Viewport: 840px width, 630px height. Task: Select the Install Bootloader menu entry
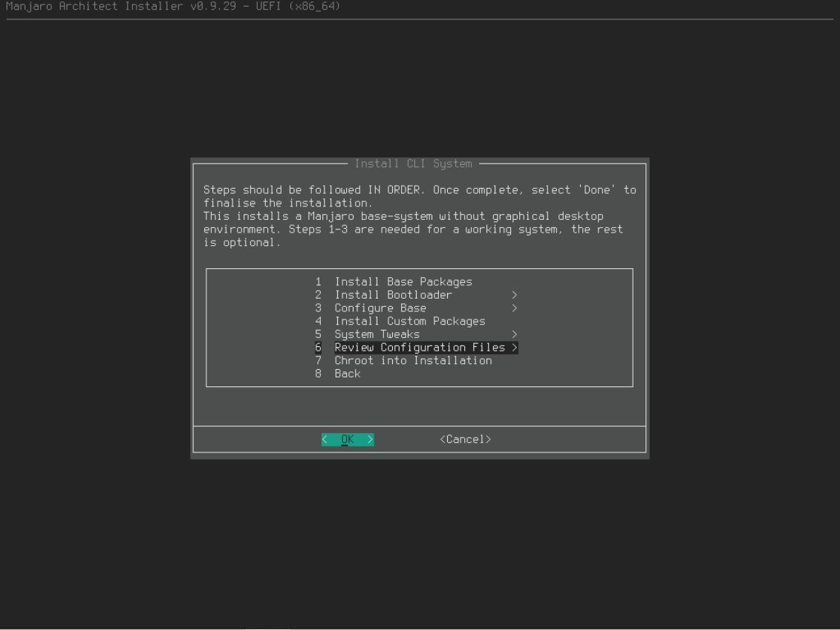point(393,295)
